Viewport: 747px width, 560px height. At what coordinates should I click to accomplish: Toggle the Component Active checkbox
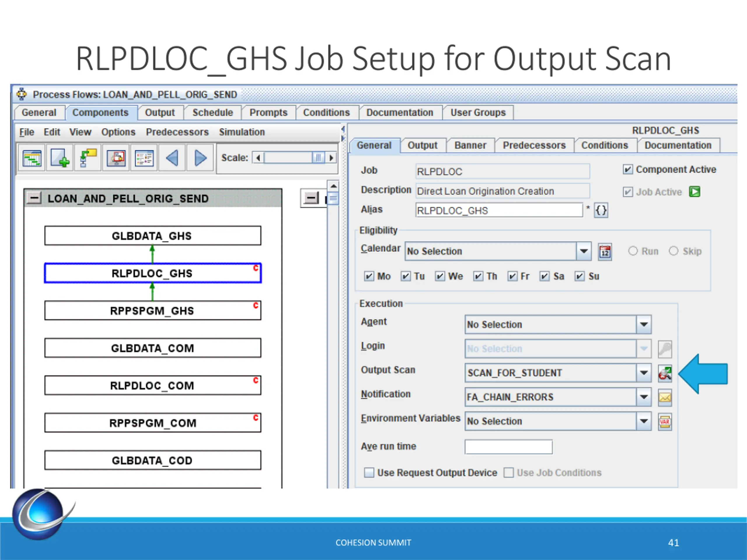(627, 169)
